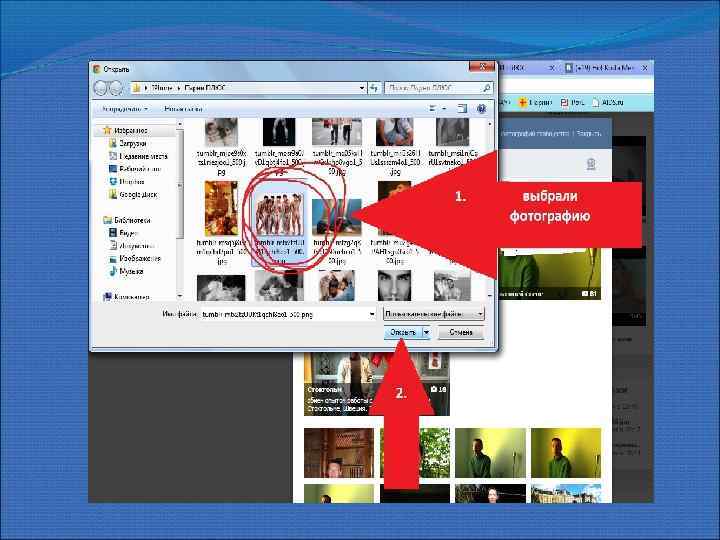Click the Открыть button
The width and height of the screenshot is (720, 540).
(x=403, y=332)
